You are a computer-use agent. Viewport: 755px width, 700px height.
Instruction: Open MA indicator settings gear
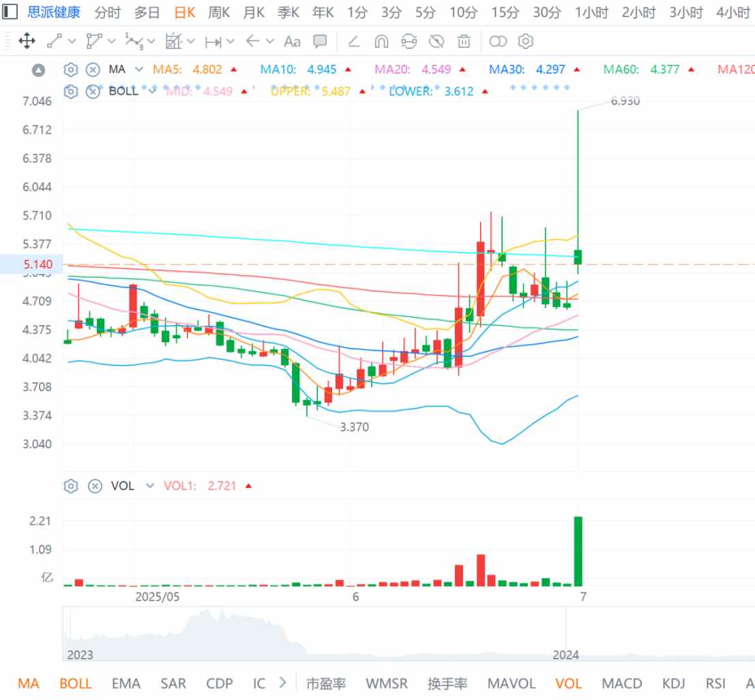(x=70, y=70)
